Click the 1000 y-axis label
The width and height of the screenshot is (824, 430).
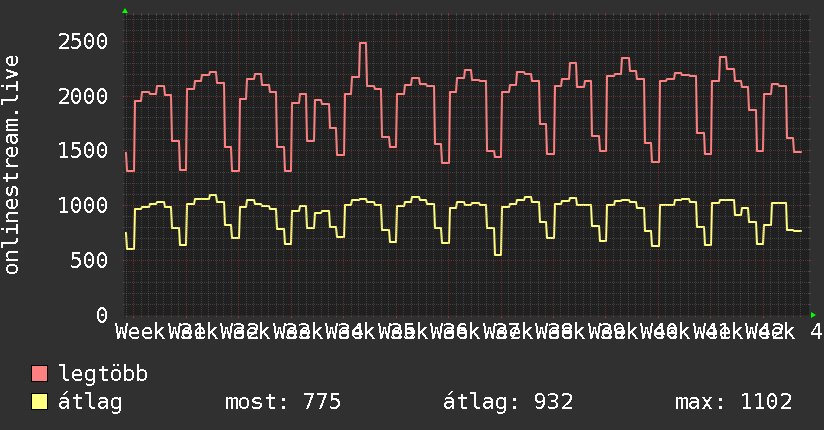coord(83,206)
